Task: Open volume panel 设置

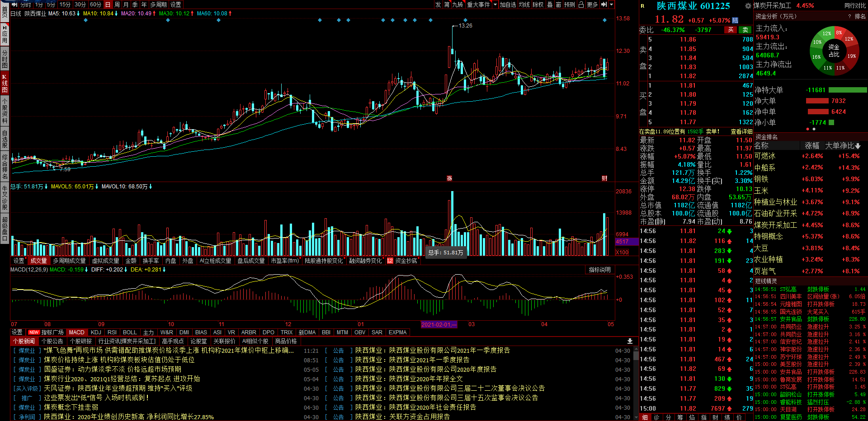Action: [x=19, y=261]
